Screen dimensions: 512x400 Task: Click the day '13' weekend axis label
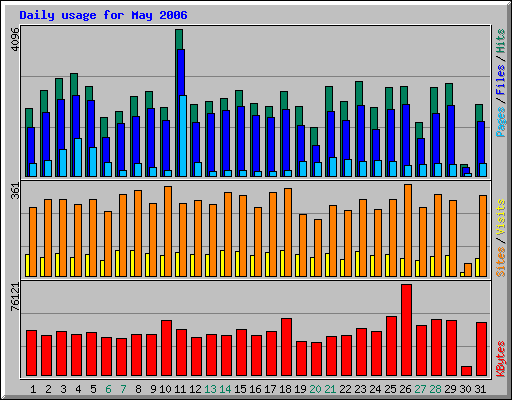[x=210, y=389]
